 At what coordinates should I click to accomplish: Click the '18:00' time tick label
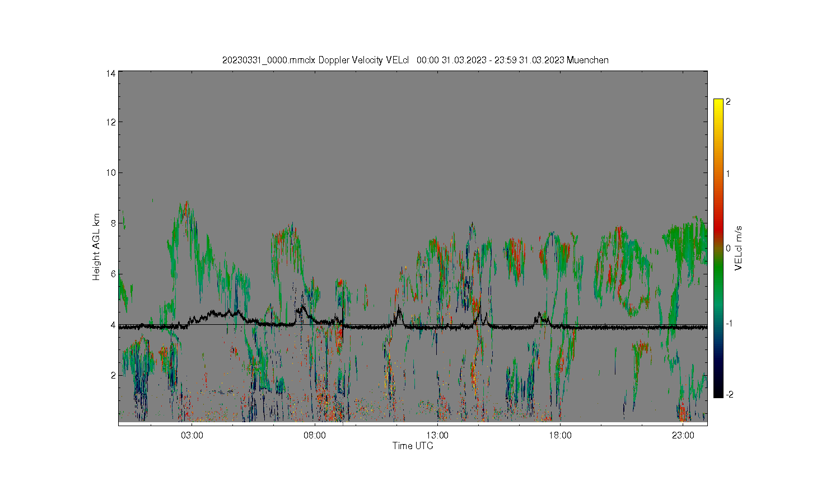(560, 435)
